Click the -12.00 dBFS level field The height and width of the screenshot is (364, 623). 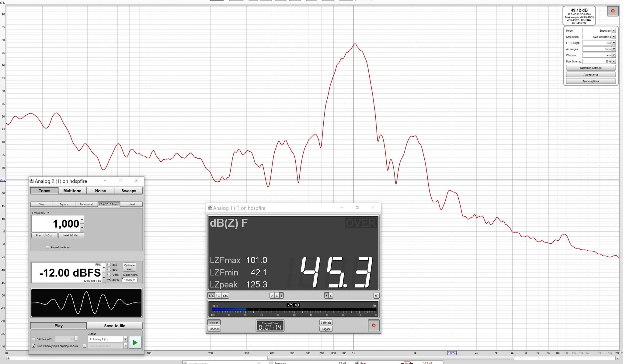click(x=67, y=273)
